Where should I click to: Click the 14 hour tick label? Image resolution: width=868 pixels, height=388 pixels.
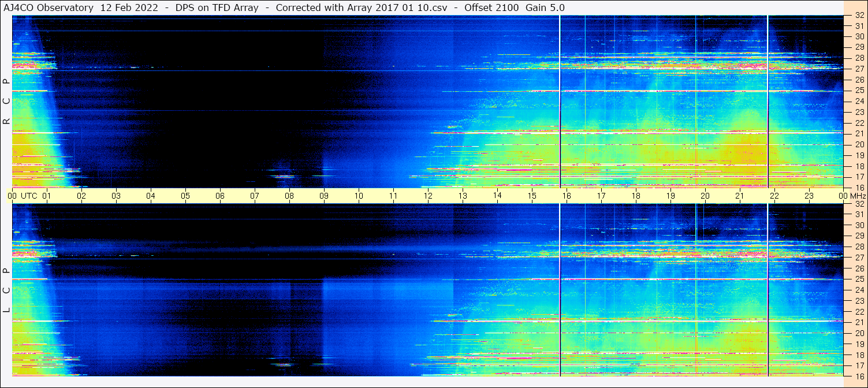497,195
